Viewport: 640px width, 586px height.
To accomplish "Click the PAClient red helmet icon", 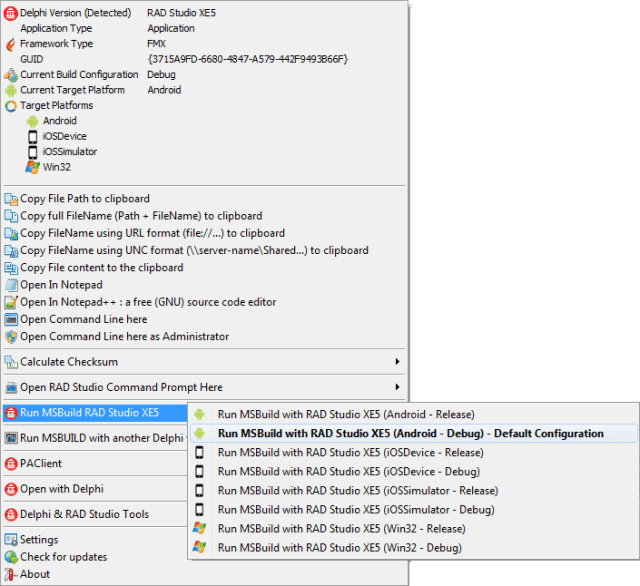I will pyautogui.click(x=11, y=464).
